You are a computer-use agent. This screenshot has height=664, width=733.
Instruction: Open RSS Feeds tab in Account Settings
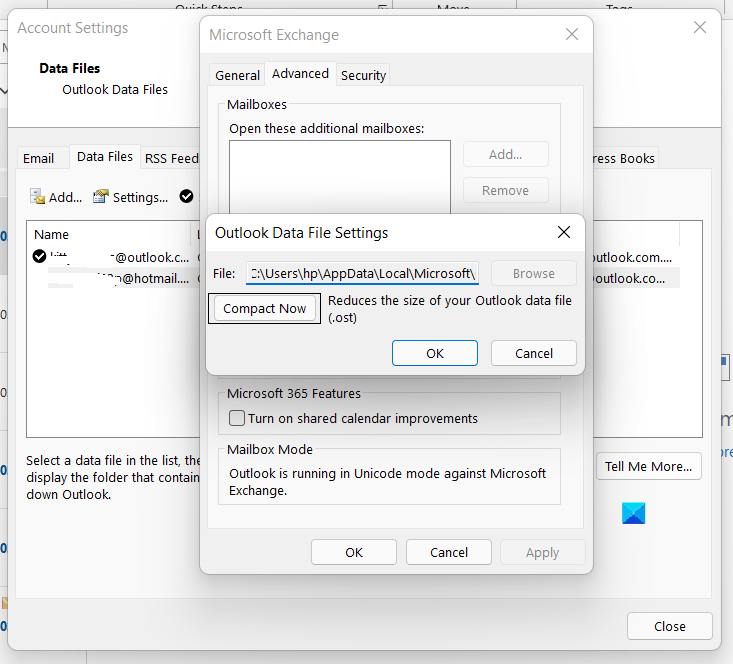pos(171,158)
